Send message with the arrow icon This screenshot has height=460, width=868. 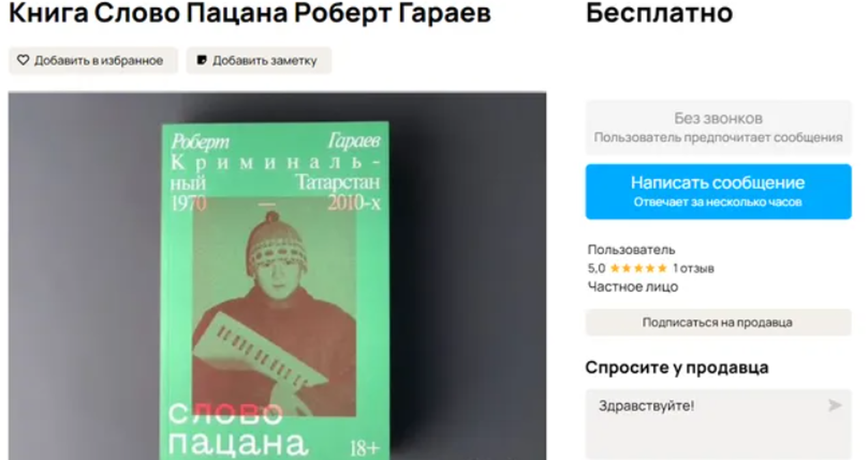click(x=835, y=406)
